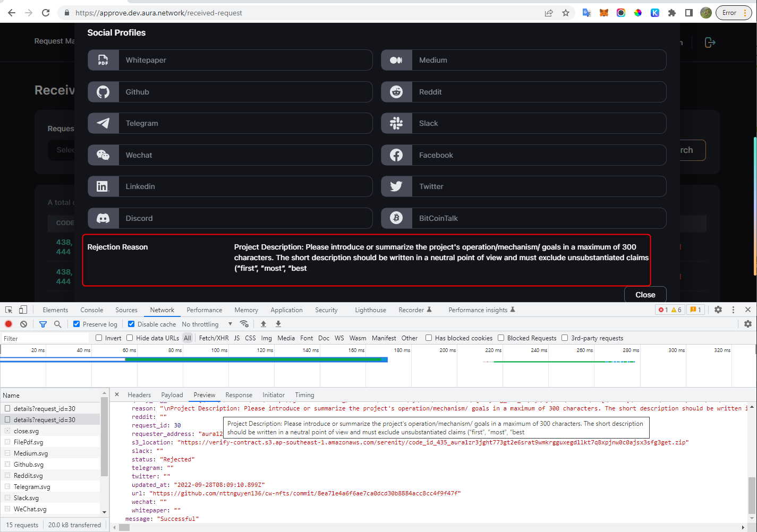Click the Facebook icon under Social Profiles
The height and width of the screenshot is (532, 757).
tap(396, 155)
